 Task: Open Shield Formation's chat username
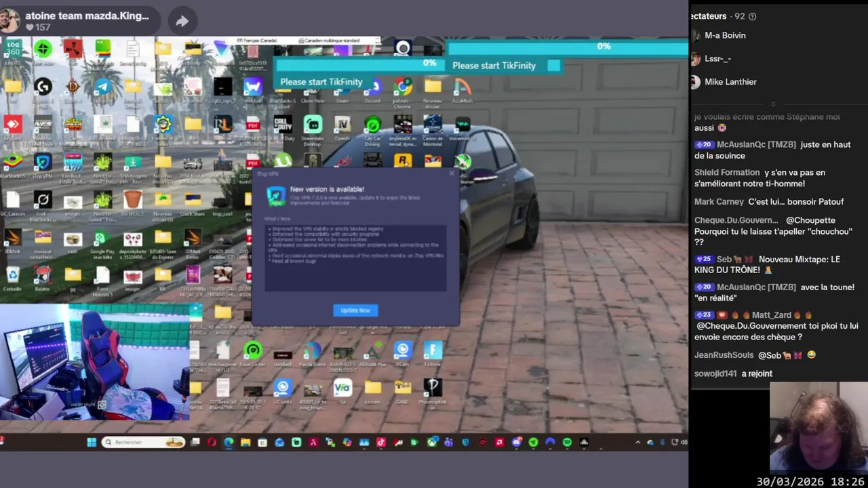point(727,172)
